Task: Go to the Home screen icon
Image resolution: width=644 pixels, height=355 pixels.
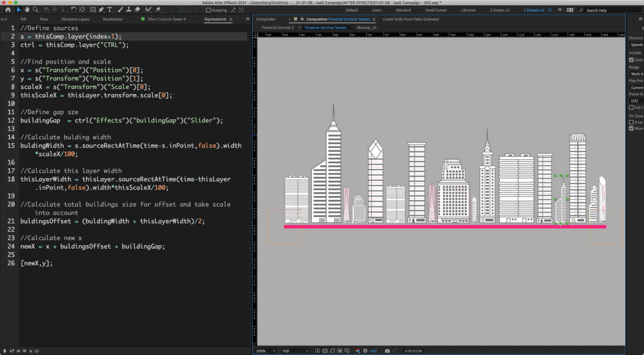Action: click(x=8, y=10)
